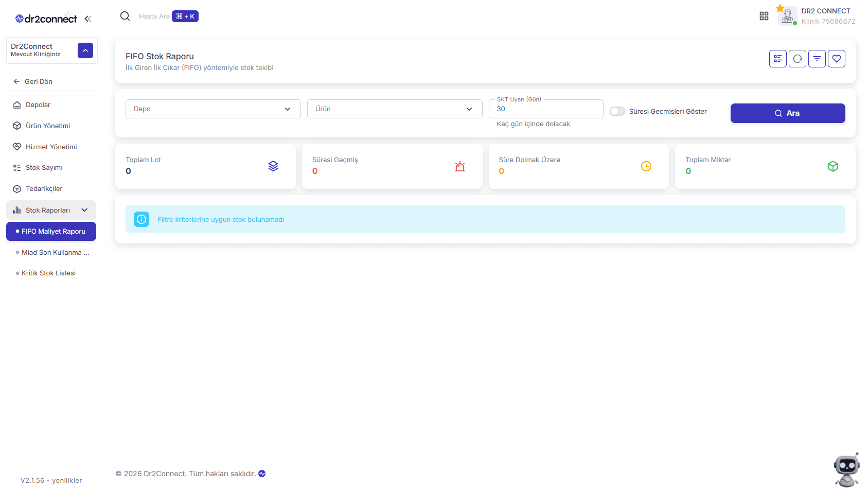This screenshot has width=868, height=489.
Task: Click the Ürün Yönetimi box icon
Action: click(17, 126)
